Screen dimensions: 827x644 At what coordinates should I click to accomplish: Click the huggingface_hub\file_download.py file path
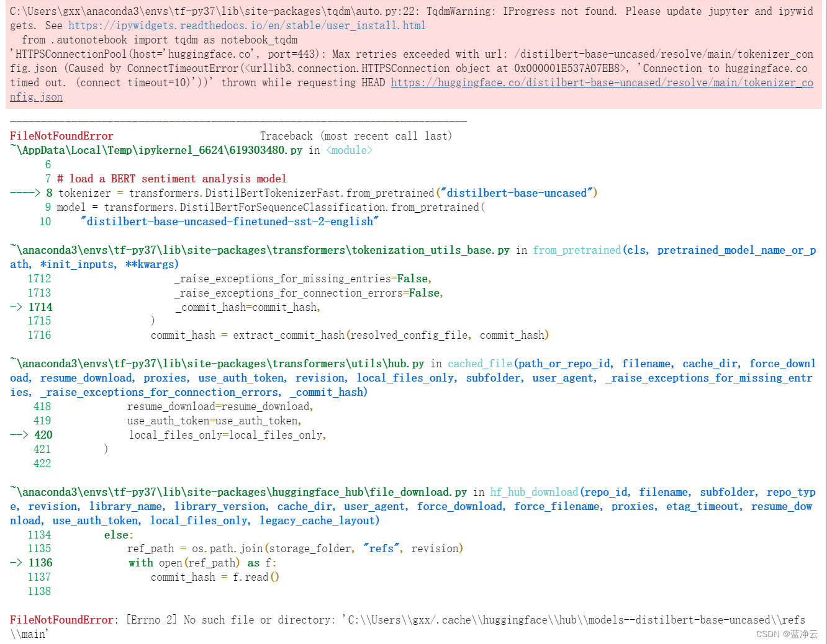tap(238, 492)
